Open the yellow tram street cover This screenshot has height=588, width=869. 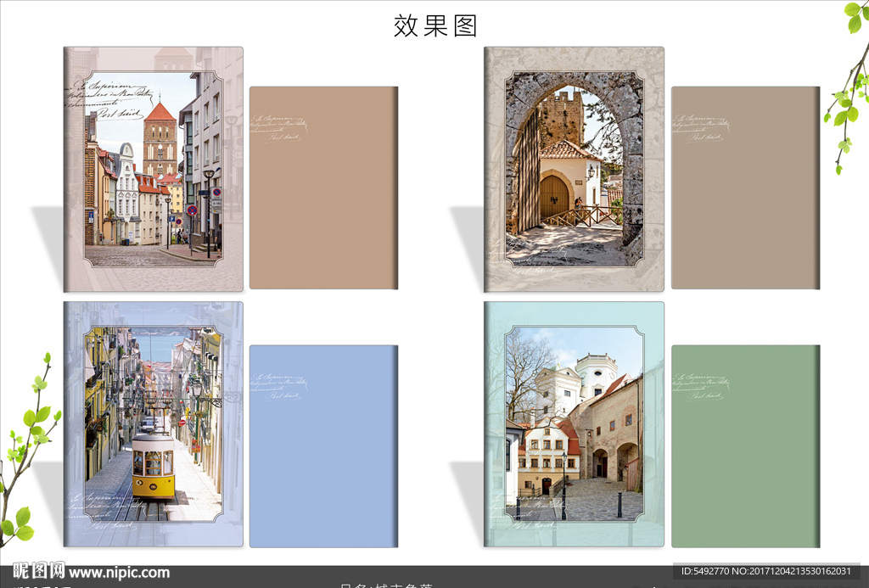tap(153, 424)
